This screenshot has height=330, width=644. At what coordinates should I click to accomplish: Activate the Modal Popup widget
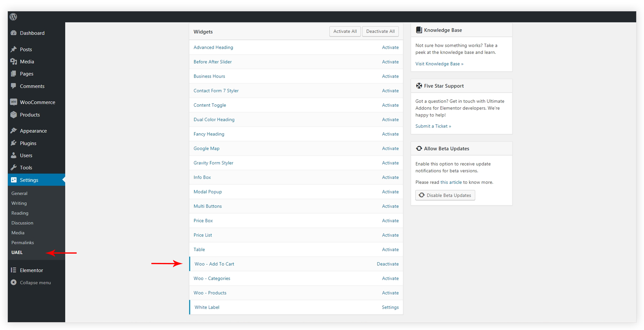pyautogui.click(x=390, y=192)
